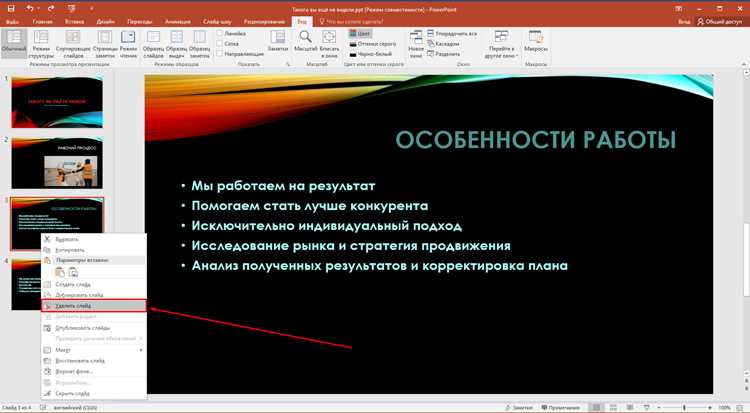
Task: Collapse the ribbon using the bottom-right arrow
Action: (744, 64)
